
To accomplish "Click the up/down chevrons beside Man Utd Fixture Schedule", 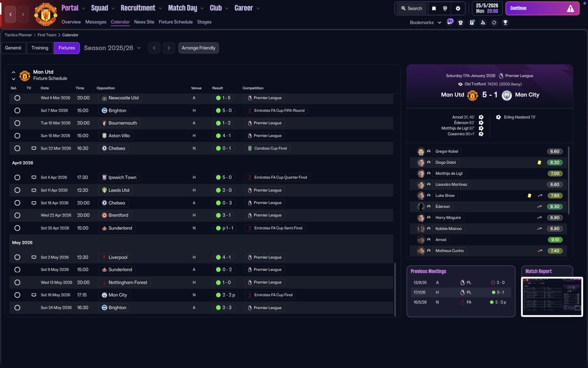I will pyautogui.click(x=13, y=75).
